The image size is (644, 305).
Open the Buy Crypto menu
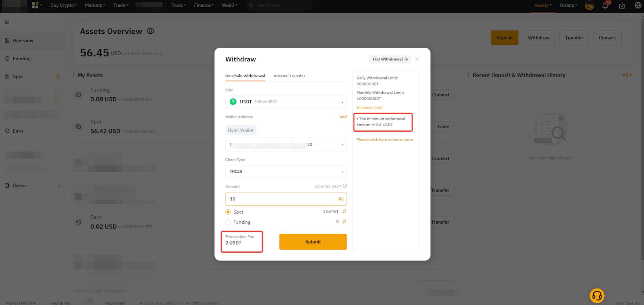(63, 5)
